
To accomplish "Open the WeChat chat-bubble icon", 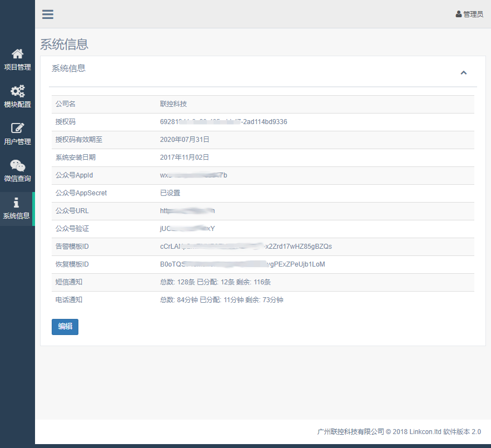I will point(17,165).
